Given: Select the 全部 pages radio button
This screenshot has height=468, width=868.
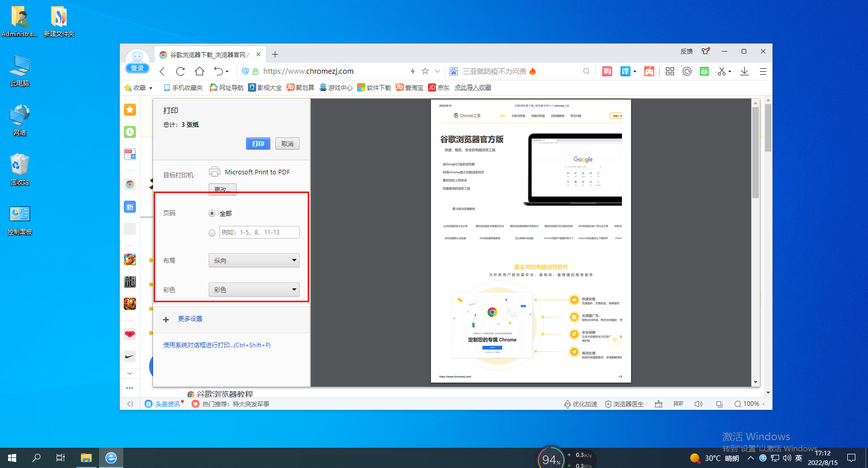Looking at the screenshot, I should 212,213.
